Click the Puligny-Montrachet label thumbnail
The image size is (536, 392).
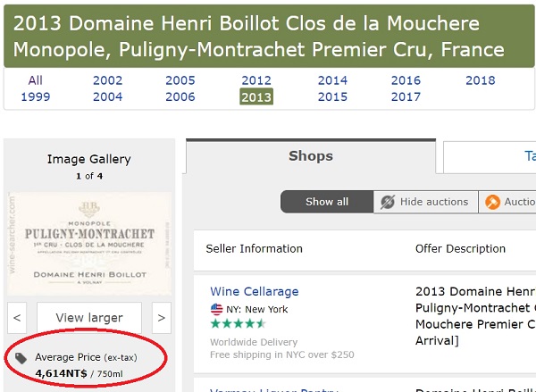(89, 244)
